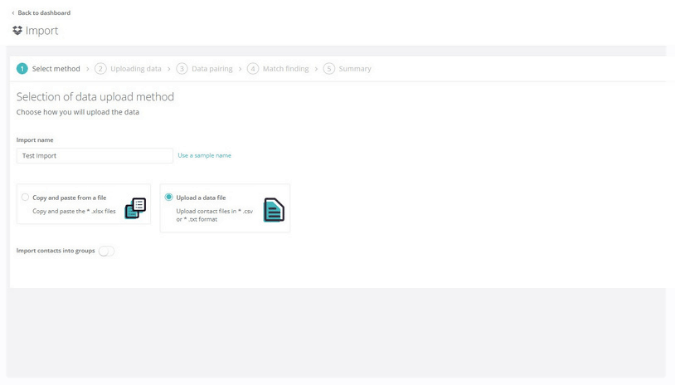Click Use a sample name link
The image size is (675, 385).
[204, 155]
